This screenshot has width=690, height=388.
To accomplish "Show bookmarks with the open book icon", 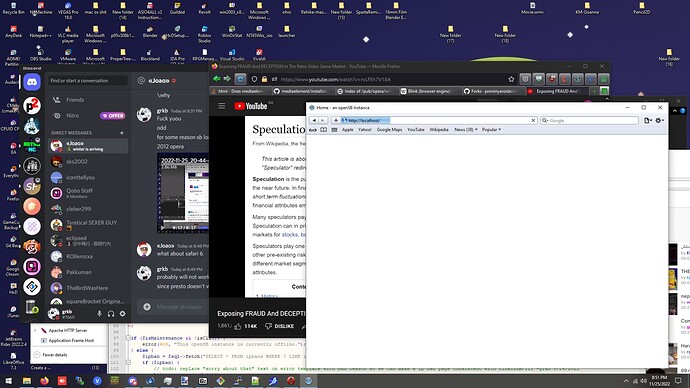I will 323,130.
